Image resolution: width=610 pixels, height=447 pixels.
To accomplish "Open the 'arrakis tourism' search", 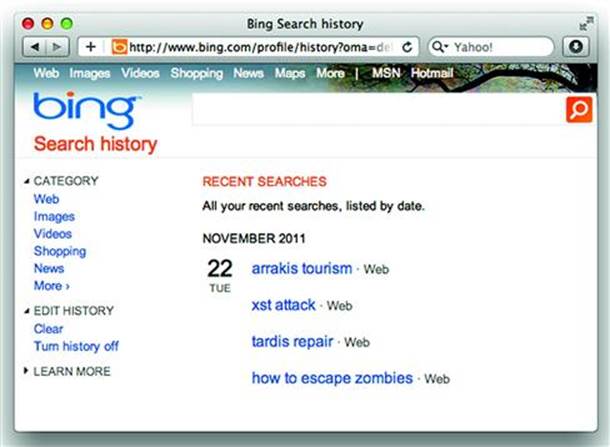I will [x=302, y=268].
